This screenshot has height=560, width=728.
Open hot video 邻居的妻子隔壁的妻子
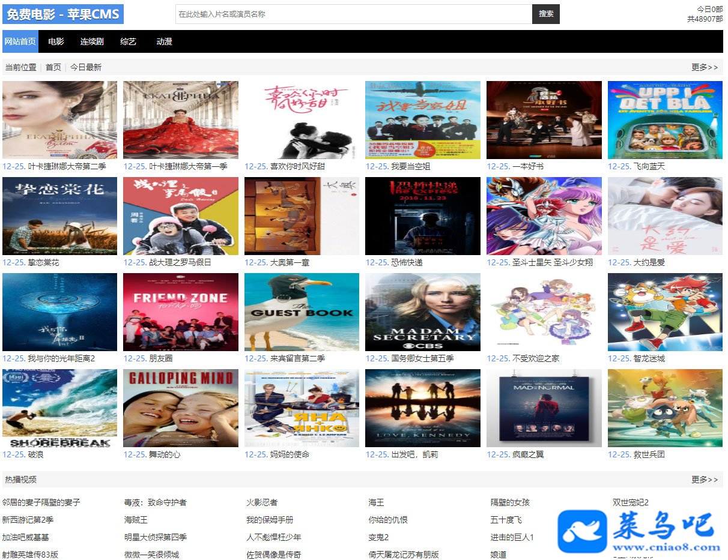coord(41,502)
